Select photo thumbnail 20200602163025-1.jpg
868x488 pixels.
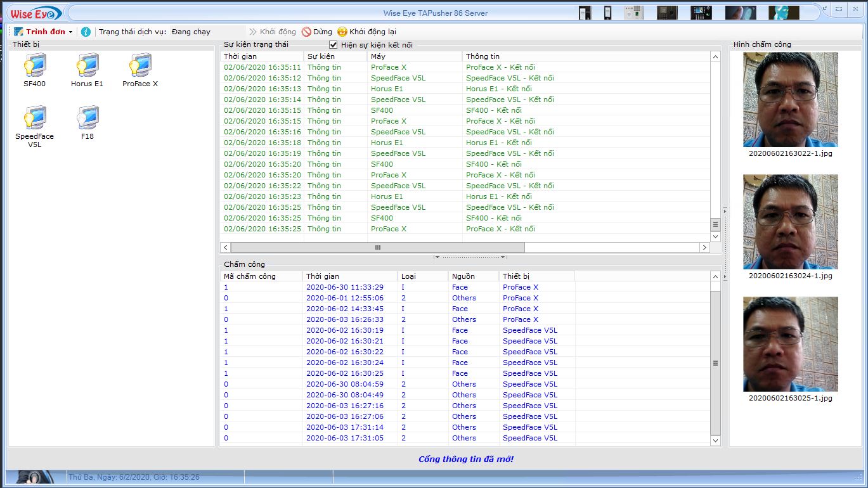790,344
